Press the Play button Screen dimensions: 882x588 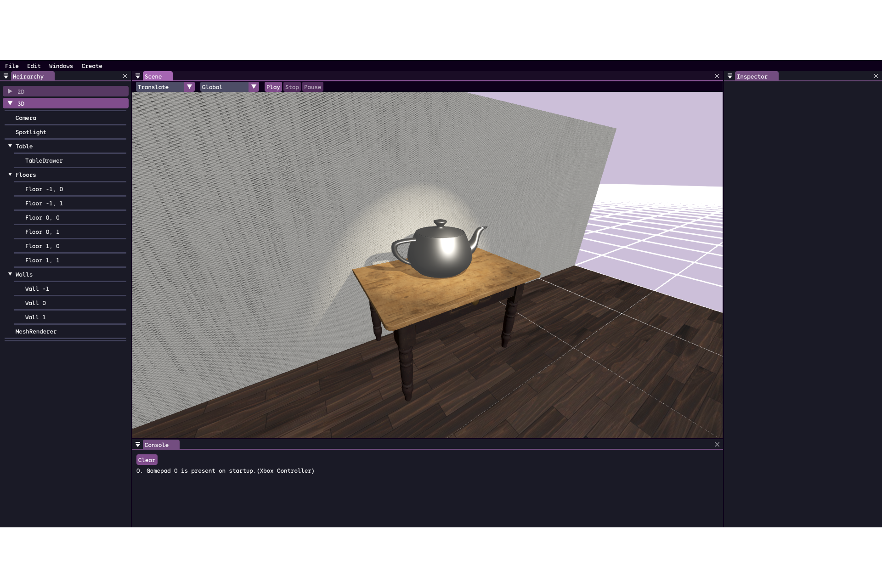[273, 87]
